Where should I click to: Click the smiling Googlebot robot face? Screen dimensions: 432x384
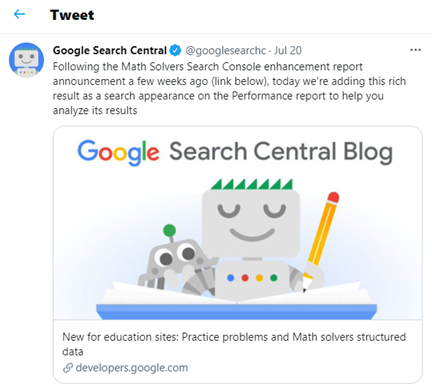[251, 223]
